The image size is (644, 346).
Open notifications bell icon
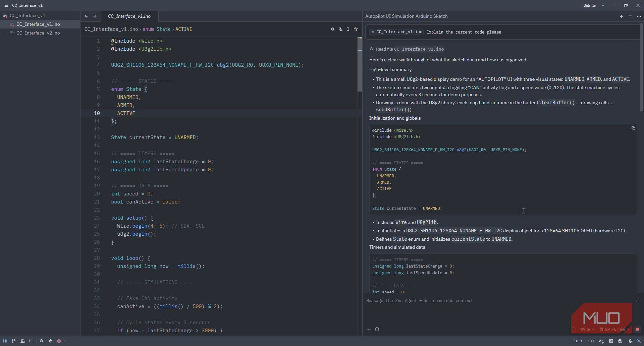click(630, 341)
